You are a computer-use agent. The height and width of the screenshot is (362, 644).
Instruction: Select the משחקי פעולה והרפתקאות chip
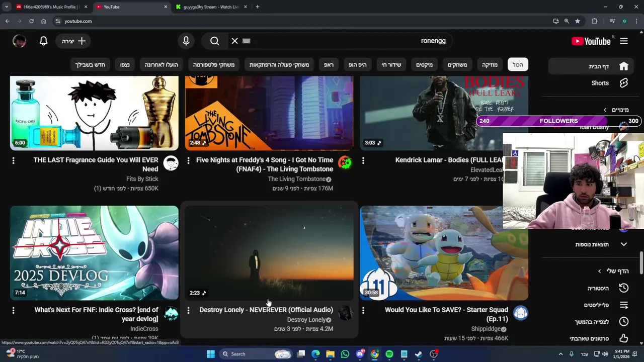(x=279, y=65)
